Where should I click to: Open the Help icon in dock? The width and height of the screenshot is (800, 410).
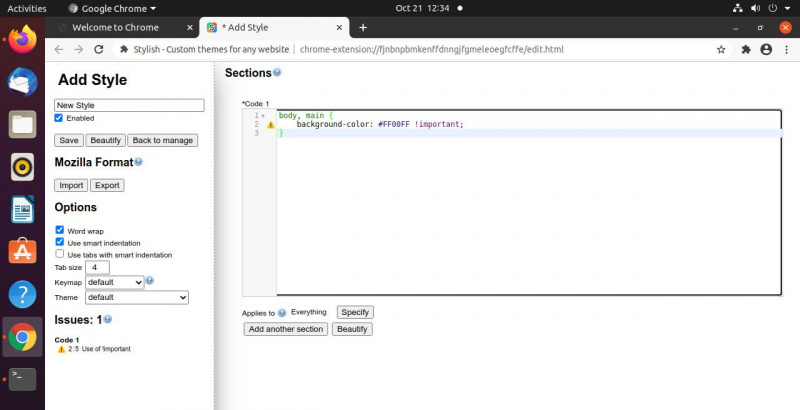coord(22,294)
